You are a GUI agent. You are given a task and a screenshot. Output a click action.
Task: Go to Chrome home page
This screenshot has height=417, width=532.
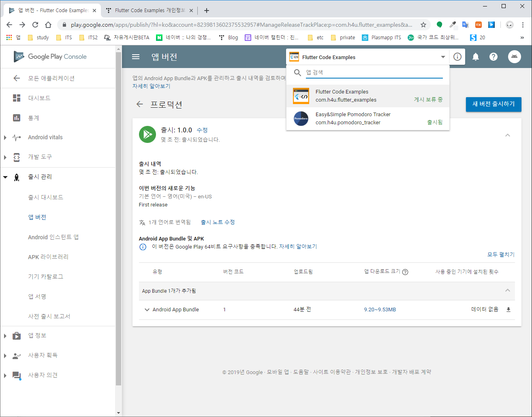[48, 25]
